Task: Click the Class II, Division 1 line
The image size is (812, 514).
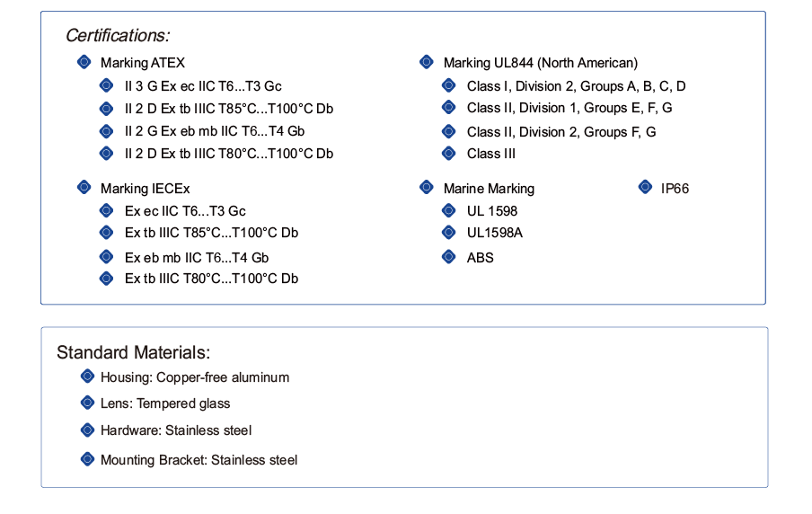Action: click(x=569, y=108)
